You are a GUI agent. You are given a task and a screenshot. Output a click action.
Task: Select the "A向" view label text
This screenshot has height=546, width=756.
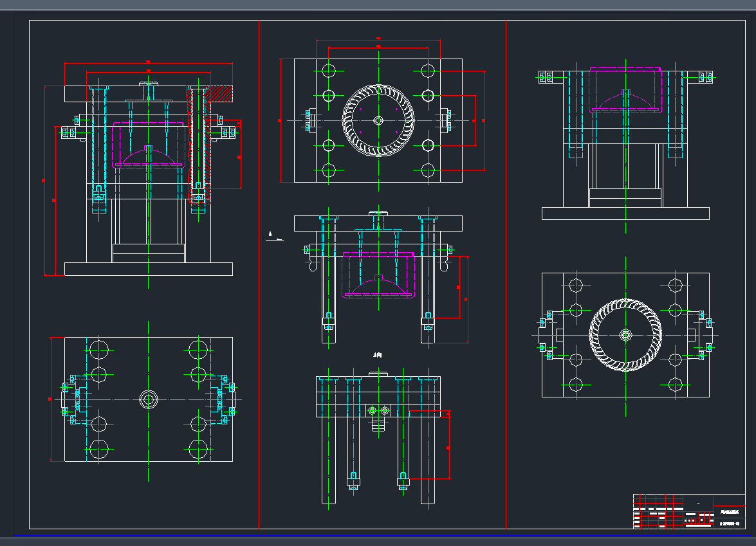[x=378, y=355]
